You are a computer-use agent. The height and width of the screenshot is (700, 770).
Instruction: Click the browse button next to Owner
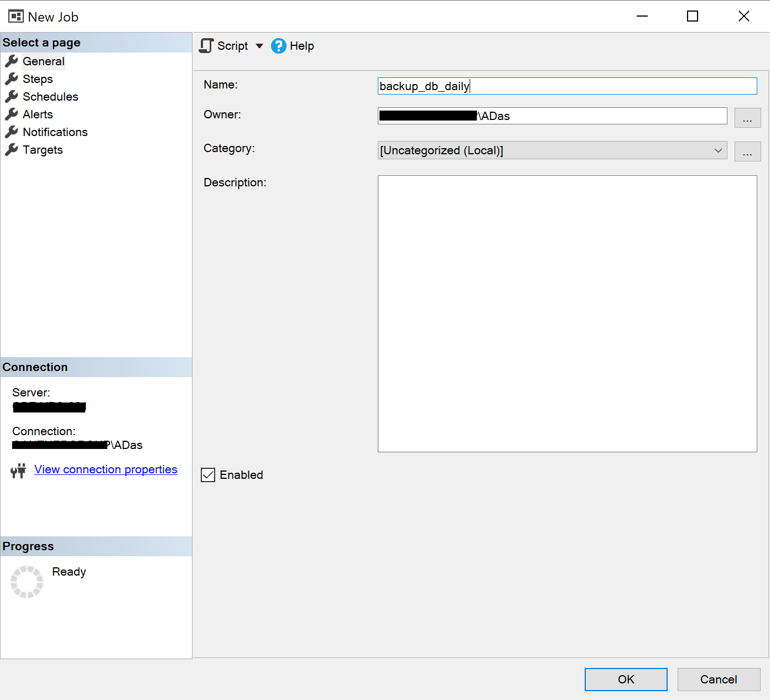(x=747, y=117)
